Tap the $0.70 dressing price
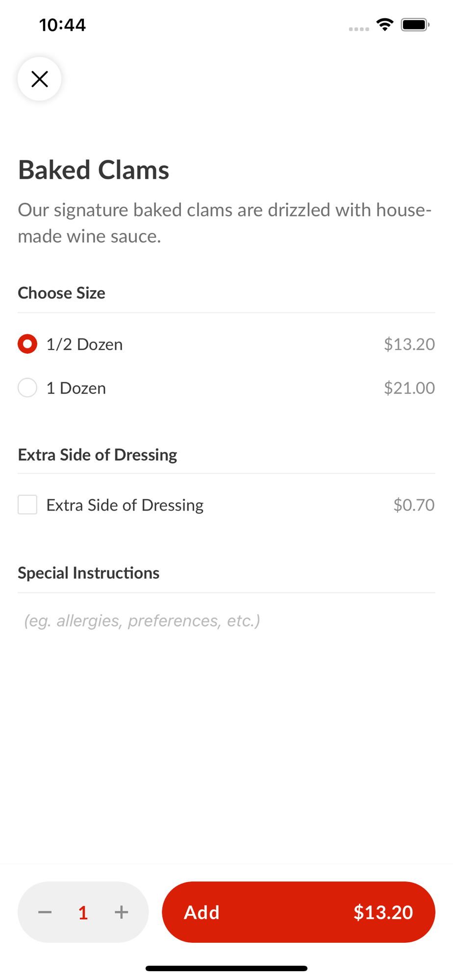Image resolution: width=453 pixels, height=980 pixels. pos(414,505)
